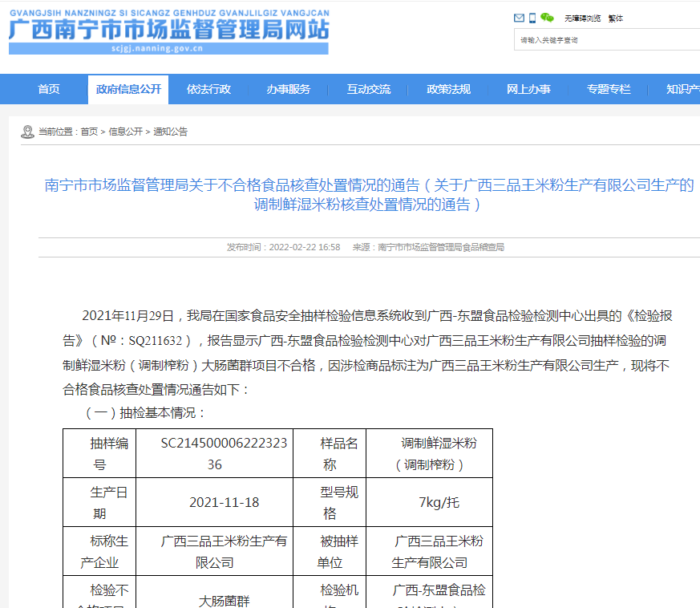The height and width of the screenshot is (608, 700).
Task: Switch to 繁体 traditional Chinese
Action: pyautogui.click(x=615, y=18)
